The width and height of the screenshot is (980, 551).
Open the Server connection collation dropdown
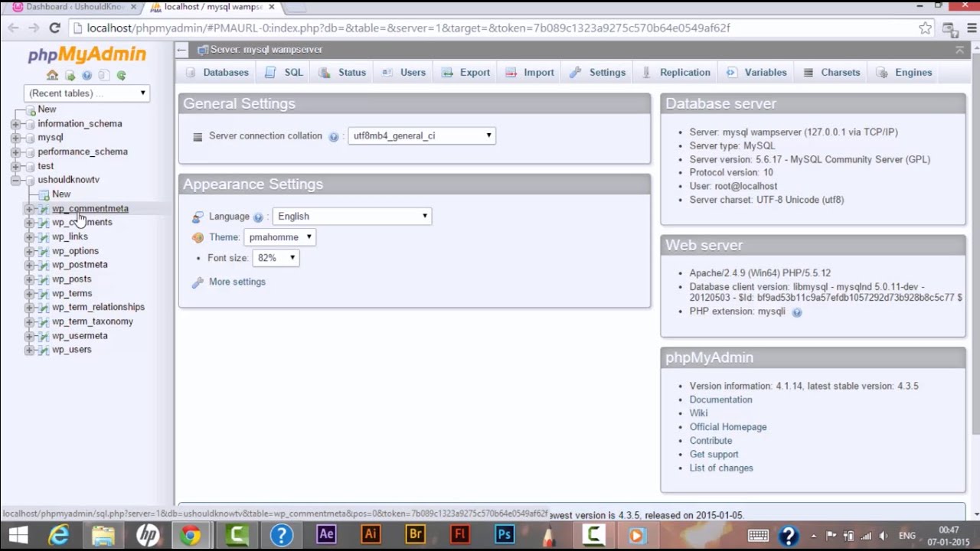[x=422, y=135]
